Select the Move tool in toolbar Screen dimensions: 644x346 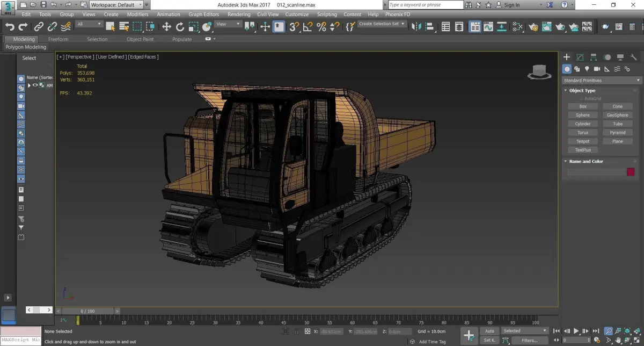pos(166,26)
